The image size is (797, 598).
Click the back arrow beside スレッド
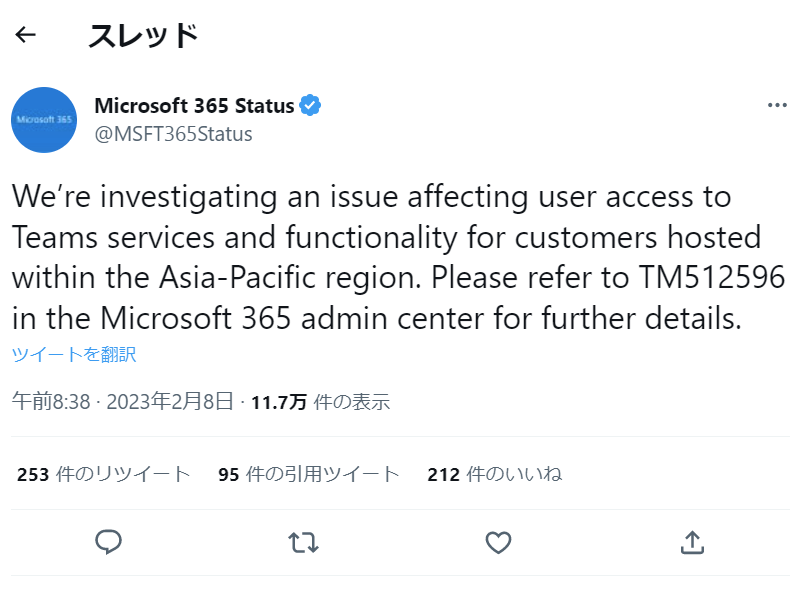click(x=26, y=35)
